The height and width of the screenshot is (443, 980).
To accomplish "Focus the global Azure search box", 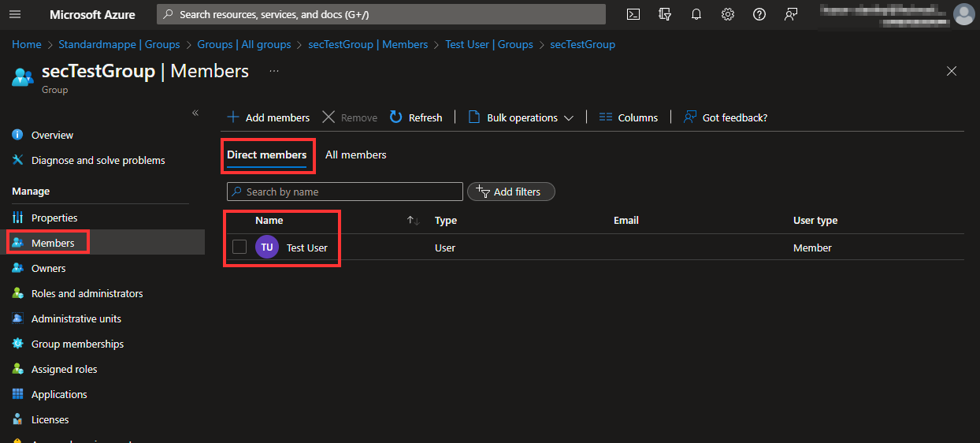I will click(x=381, y=14).
